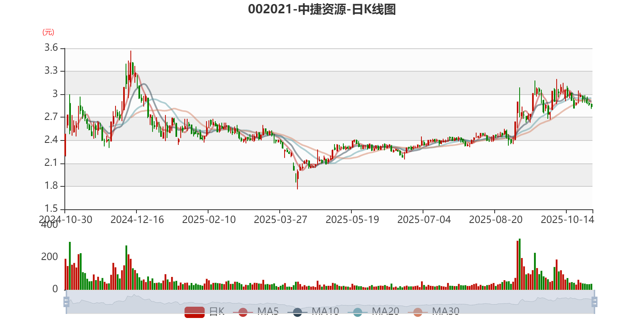Click the 2025-02-10 date label
The width and height of the screenshot is (644, 322).
pyautogui.click(x=209, y=220)
